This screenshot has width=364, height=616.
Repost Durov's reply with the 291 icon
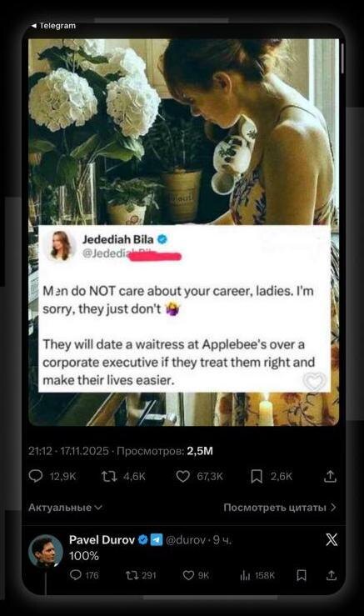(131, 575)
